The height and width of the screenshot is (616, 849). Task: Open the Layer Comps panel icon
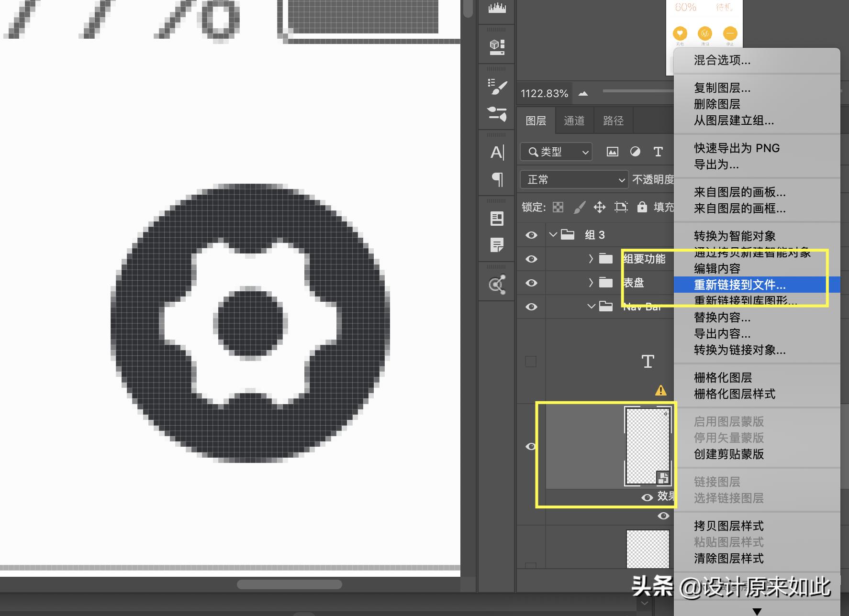click(497, 219)
